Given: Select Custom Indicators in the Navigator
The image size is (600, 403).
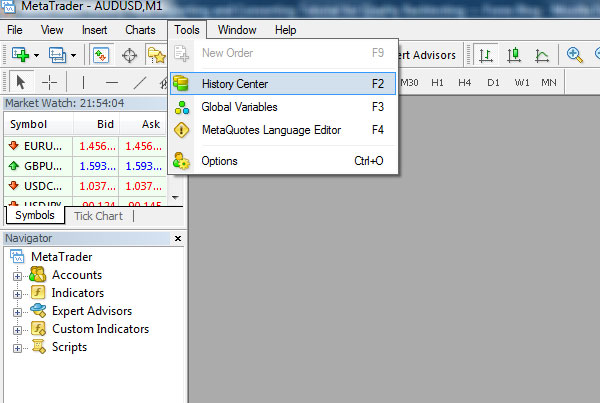Looking at the screenshot, I should pos(100,329).
